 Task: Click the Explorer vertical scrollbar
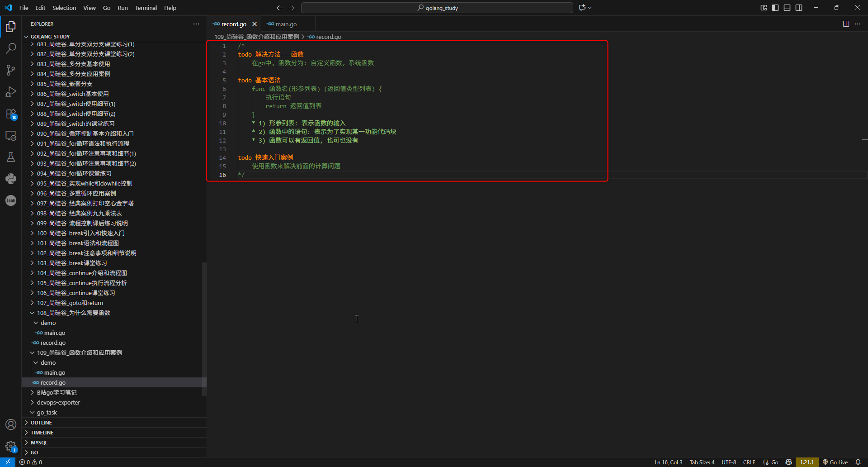pyautogui.click(x=204, y=329)
